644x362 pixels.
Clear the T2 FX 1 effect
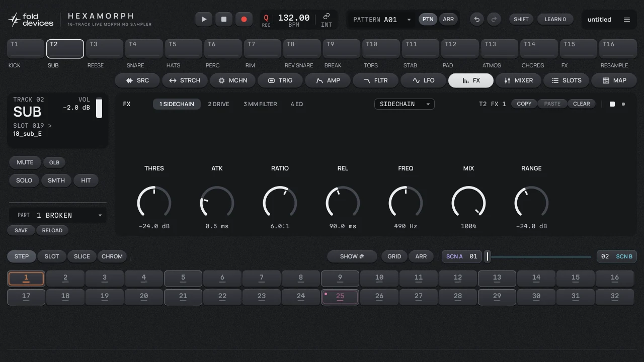[582, 104]
